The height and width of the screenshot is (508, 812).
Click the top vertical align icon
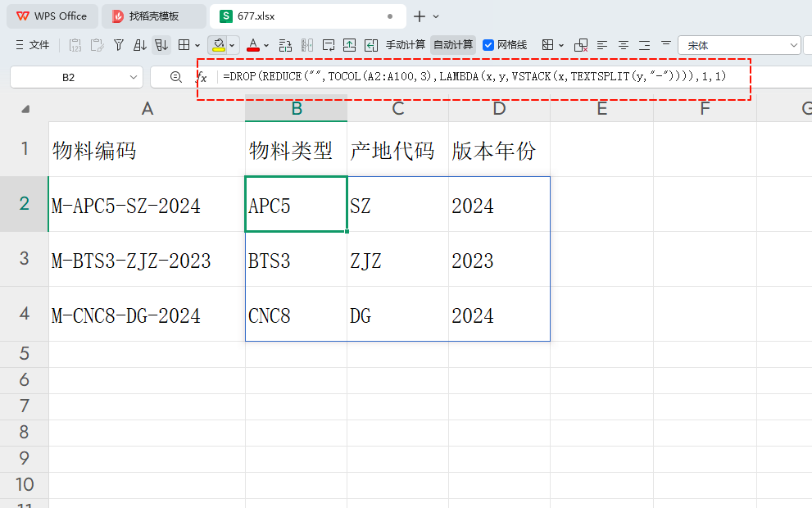pyautogui.click(x=666, y=43)
